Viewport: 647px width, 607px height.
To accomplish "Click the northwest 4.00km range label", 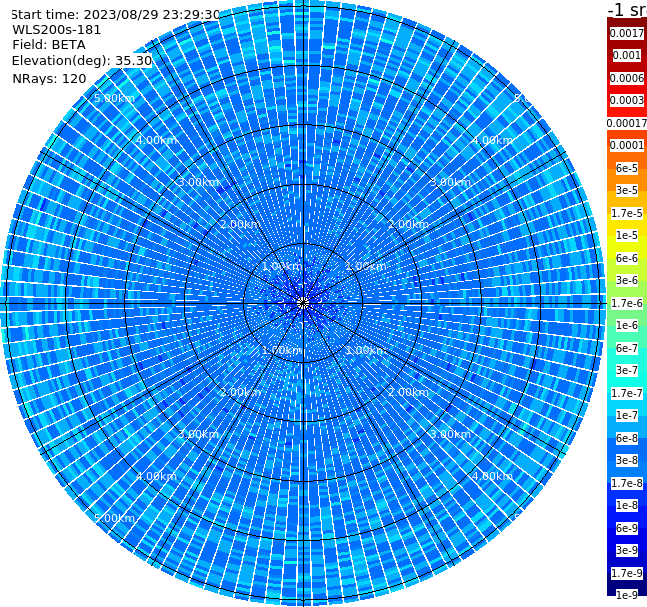I will click(x=156, y=140).
